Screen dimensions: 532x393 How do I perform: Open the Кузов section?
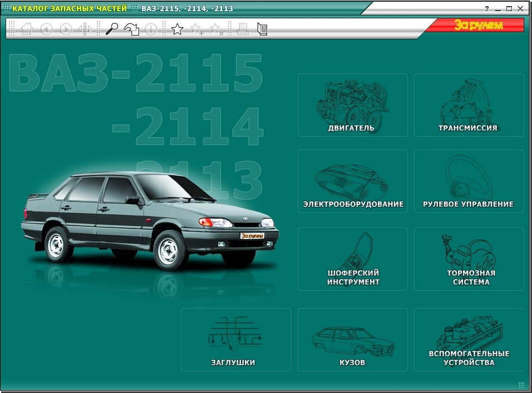[x=352, y=340]
